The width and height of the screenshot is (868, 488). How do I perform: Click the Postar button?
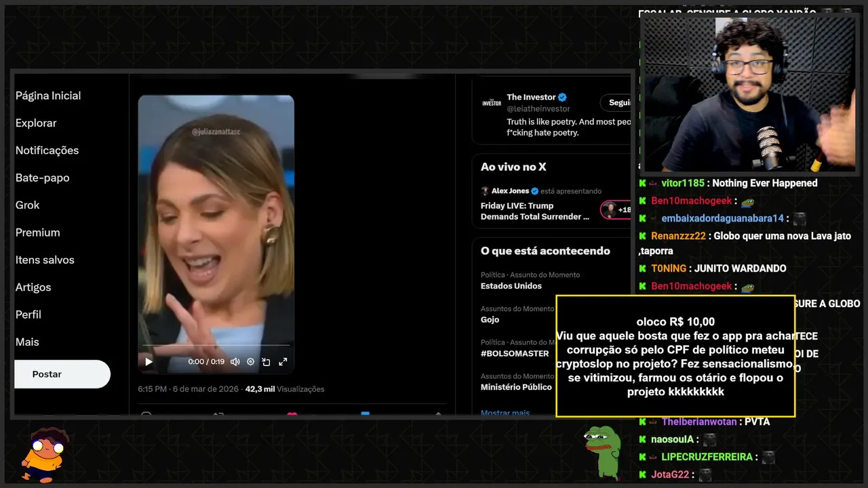62,374
